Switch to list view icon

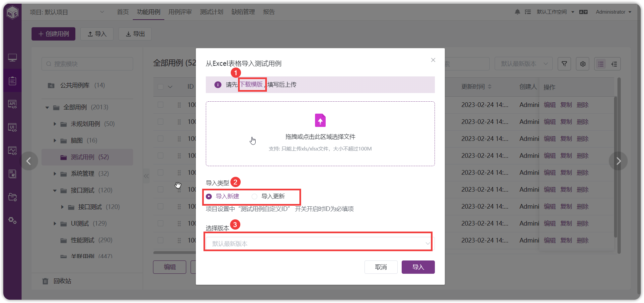point(601,64)
